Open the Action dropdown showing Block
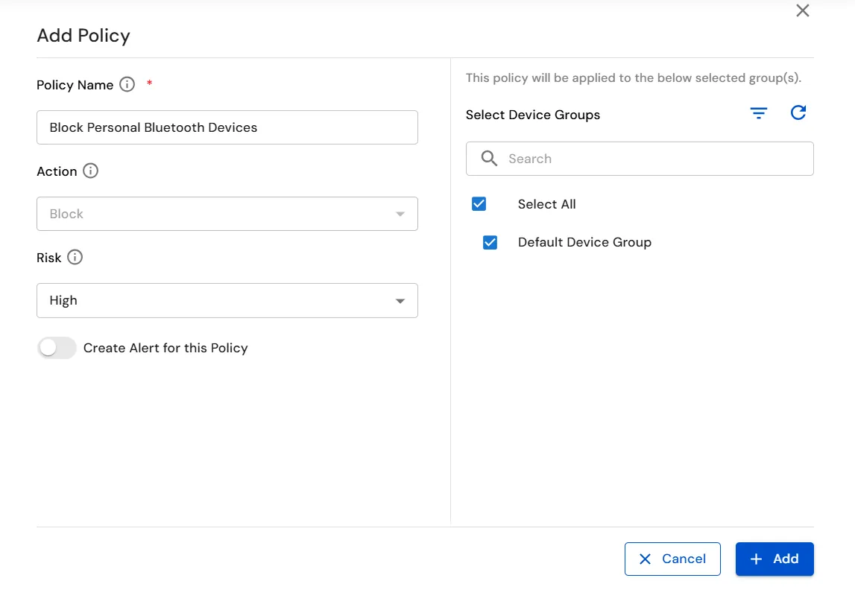855x616 pixels. [x=227, y=214]
